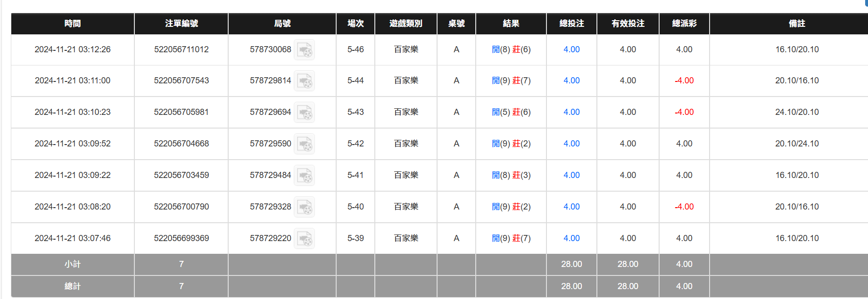
Task: Open video replay for round 578729814
Action: tap(305, 81)
